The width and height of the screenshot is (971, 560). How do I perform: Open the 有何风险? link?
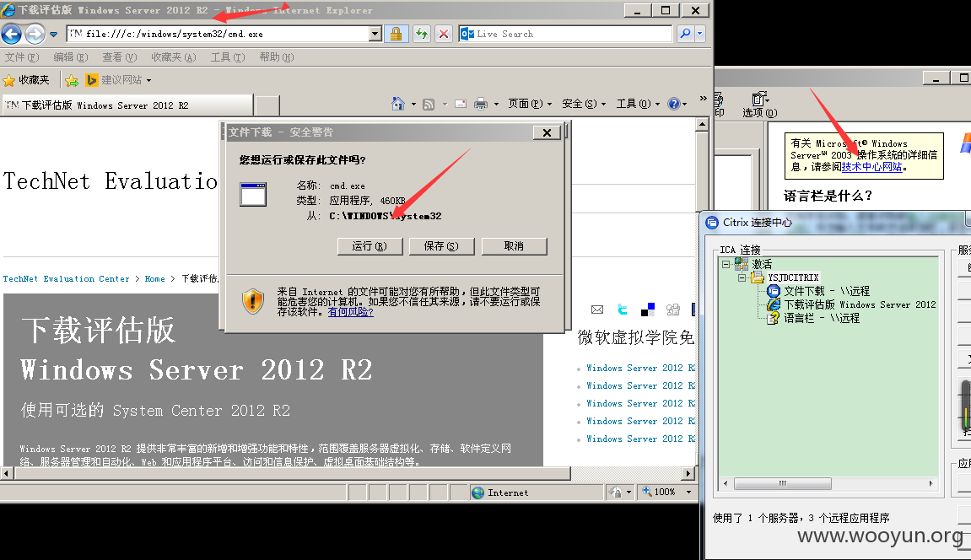click(x=350, y=312)
